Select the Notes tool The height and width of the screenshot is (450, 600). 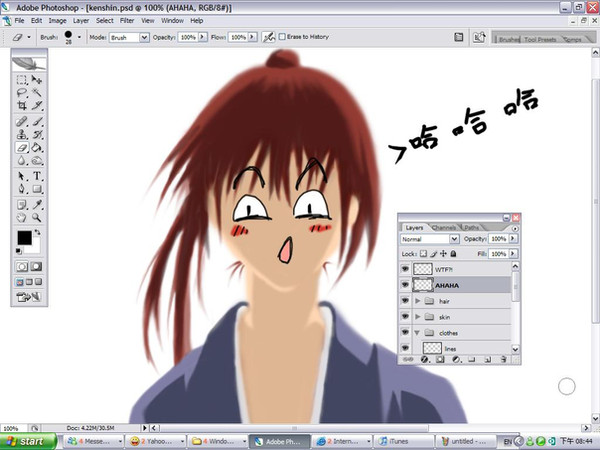pos(22,205)
